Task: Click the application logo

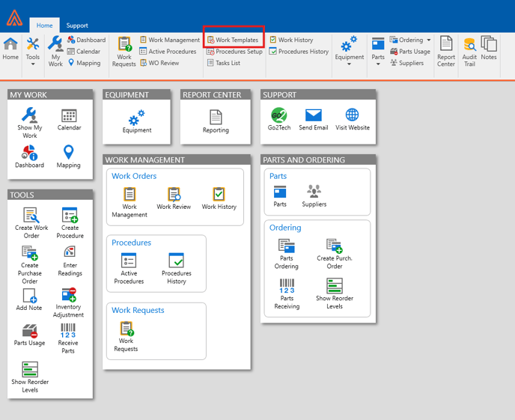Action: click(x=15, y=18)
